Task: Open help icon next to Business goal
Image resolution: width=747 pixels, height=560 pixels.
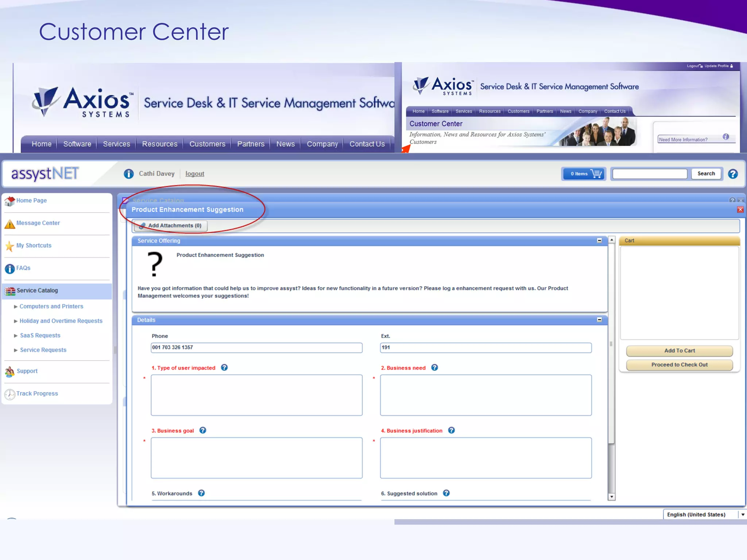Action: point(203,430)
